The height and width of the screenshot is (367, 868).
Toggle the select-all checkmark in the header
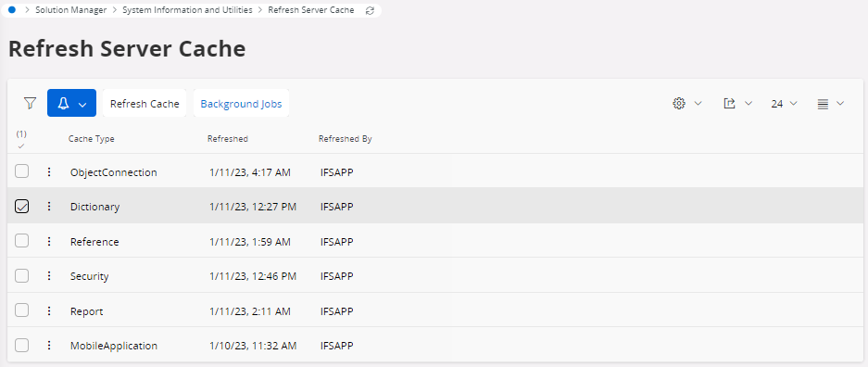21,146
